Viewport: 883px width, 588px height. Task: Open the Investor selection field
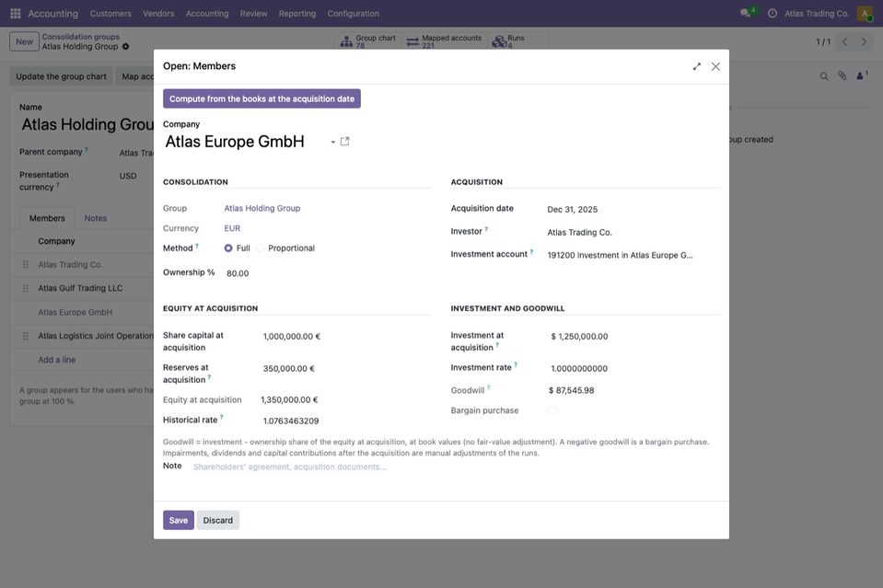(x=632, y=233)
